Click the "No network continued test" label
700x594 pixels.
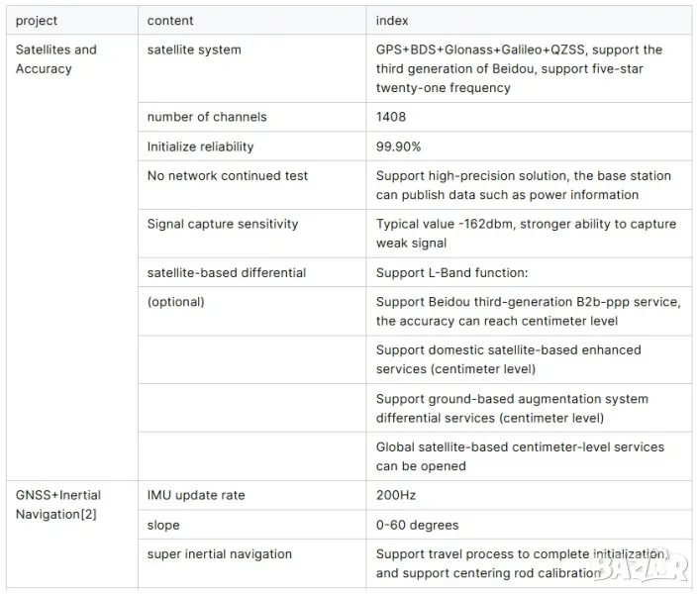(x=228, y=176)
